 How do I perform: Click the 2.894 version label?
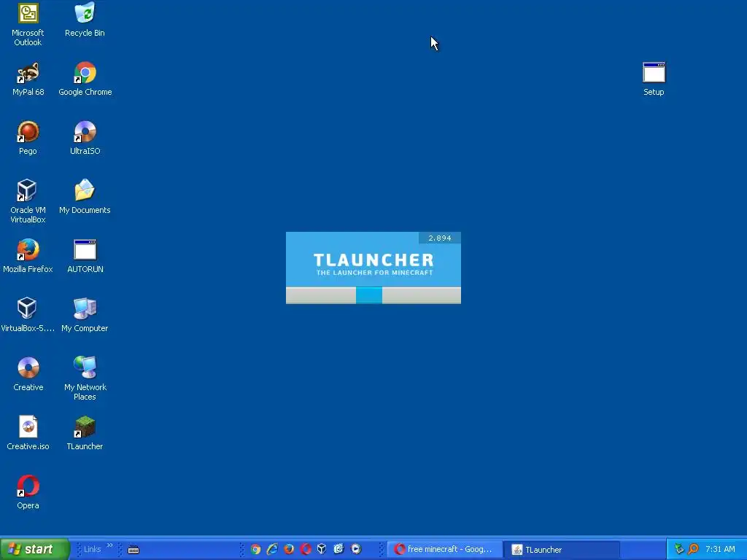tap(440, 238)
